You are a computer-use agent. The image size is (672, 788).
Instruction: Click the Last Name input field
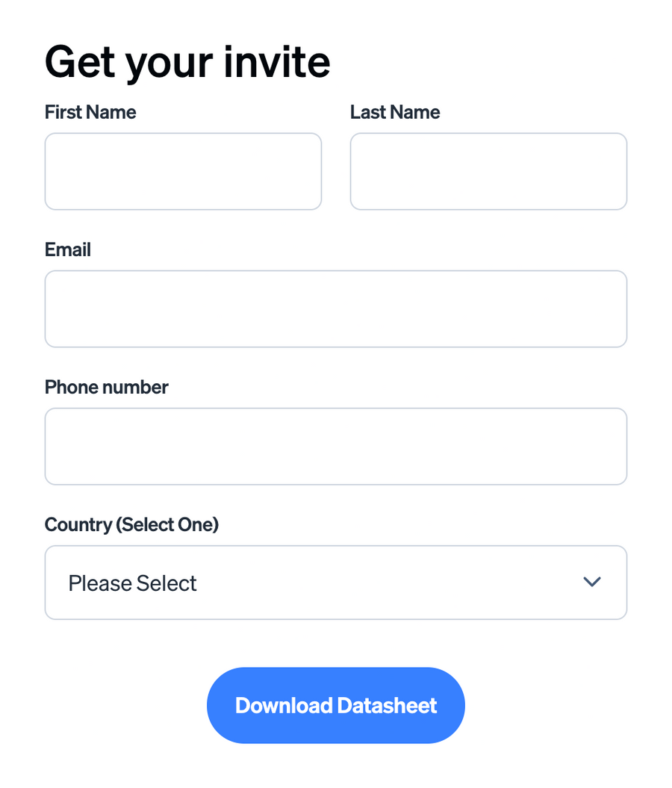tap(488, 171)
